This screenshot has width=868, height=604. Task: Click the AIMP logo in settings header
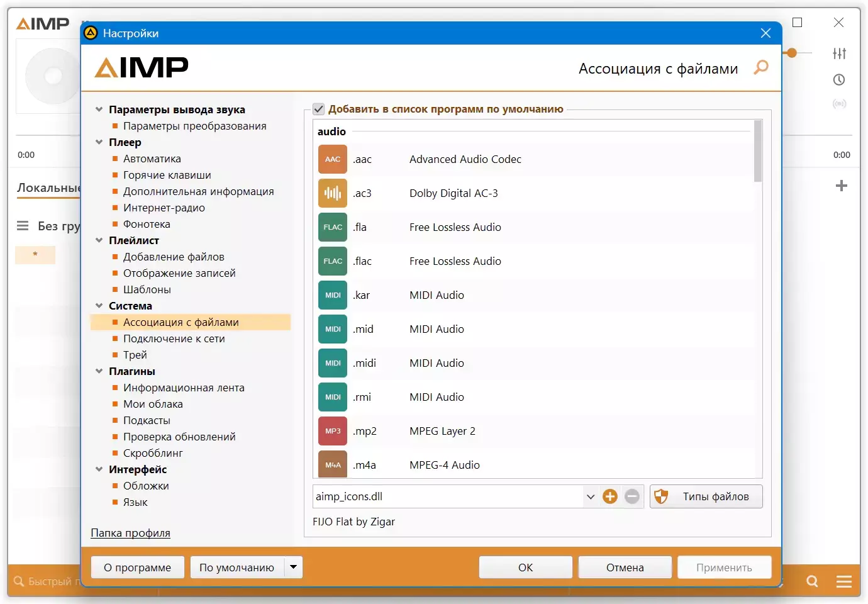(x=142, y=67)
